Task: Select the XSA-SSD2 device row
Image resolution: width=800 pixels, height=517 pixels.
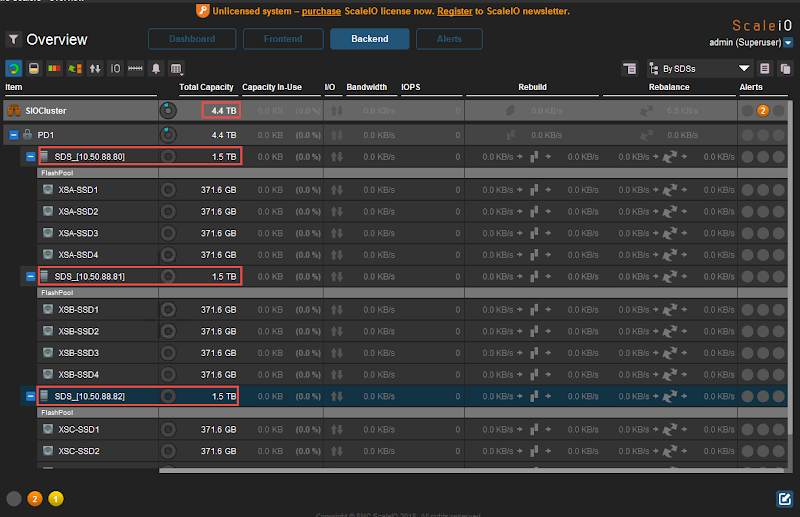Action: [412, 211]
